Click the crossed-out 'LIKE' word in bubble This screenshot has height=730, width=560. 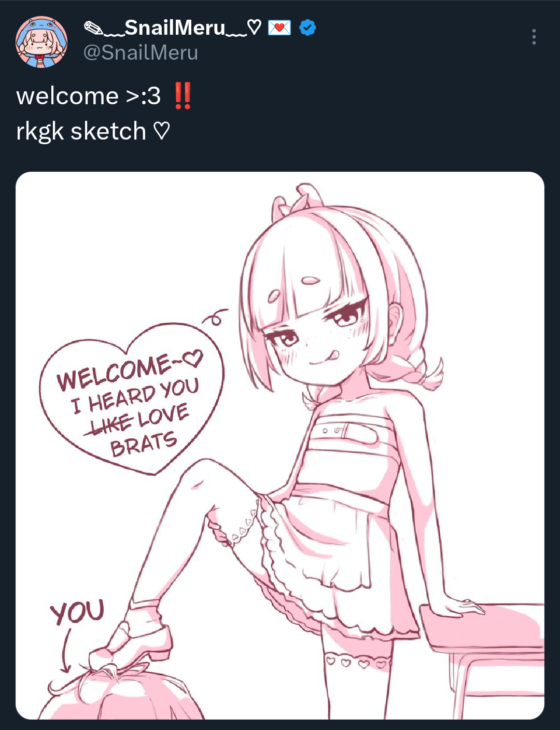click(x=111, y=424)
